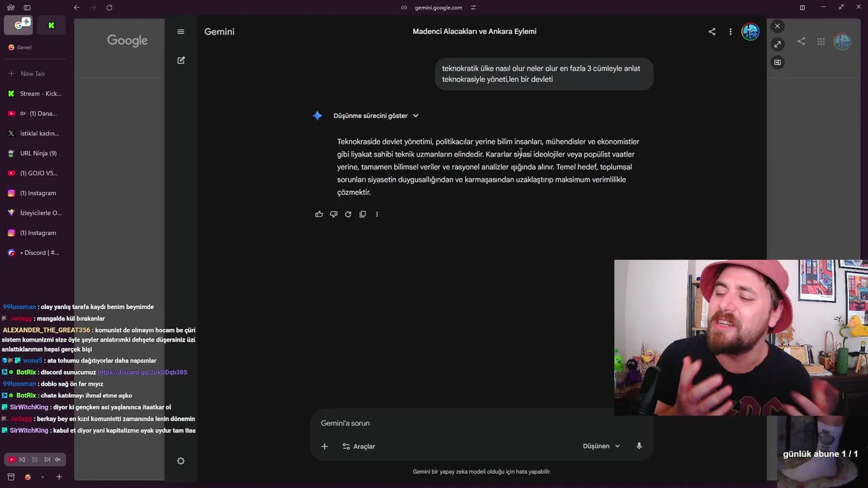The image size is (868, 488).
Task: Open the first '(1) Instagram' tab
Action: [35, 193]
